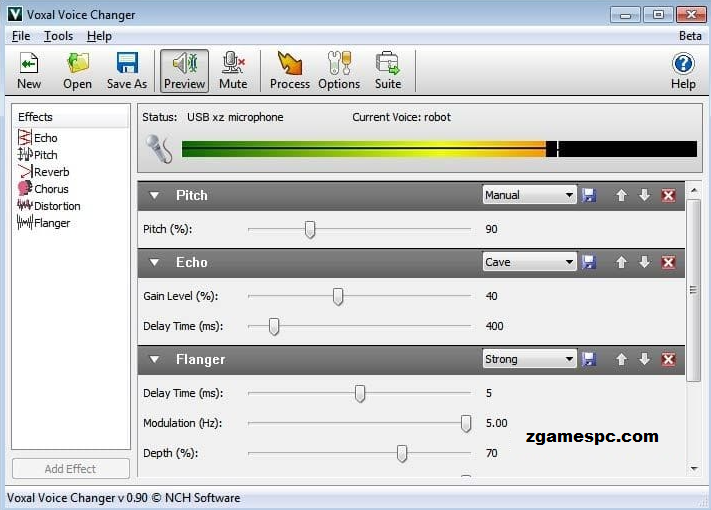Click the Effects panel header
Viewport: 711px width, 510px height.
point(71,117)
